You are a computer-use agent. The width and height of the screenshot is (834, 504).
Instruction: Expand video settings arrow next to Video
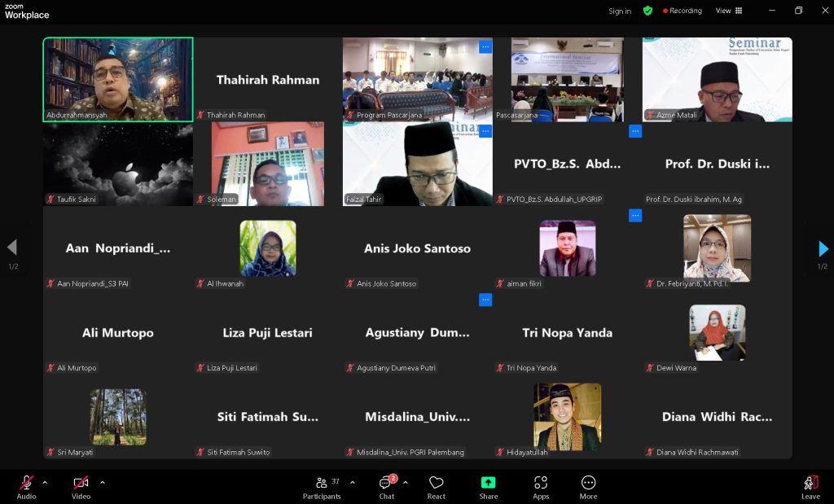point(102,483)
